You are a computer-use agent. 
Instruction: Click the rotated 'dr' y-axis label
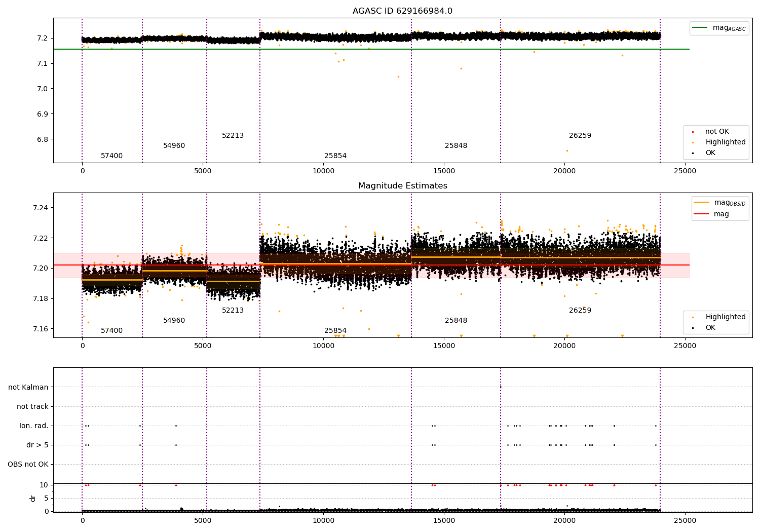[x=33, y=498]
